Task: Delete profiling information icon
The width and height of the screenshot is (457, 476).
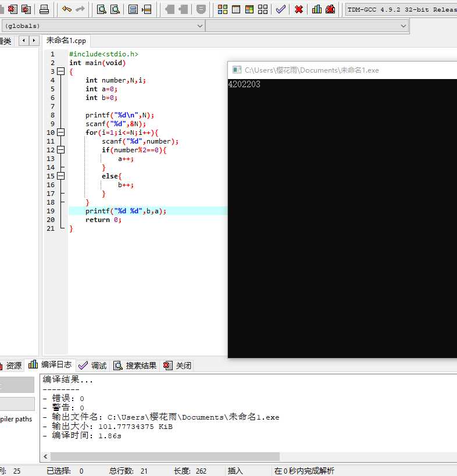Action: point(330,9)
